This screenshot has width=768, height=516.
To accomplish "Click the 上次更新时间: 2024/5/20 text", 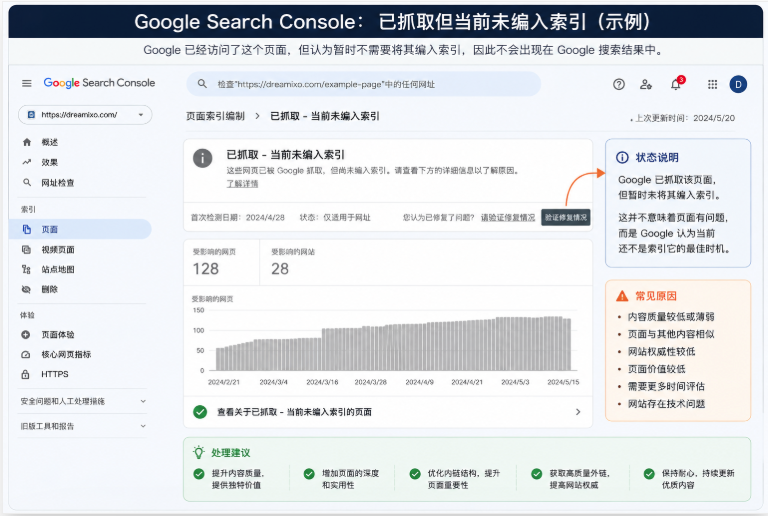I will tap(685, 118).
